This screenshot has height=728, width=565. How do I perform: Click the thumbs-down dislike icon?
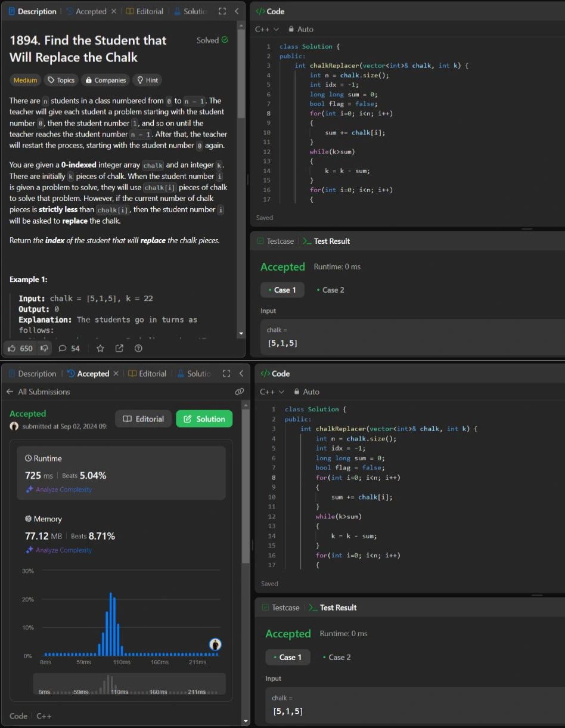click(44, 348)
